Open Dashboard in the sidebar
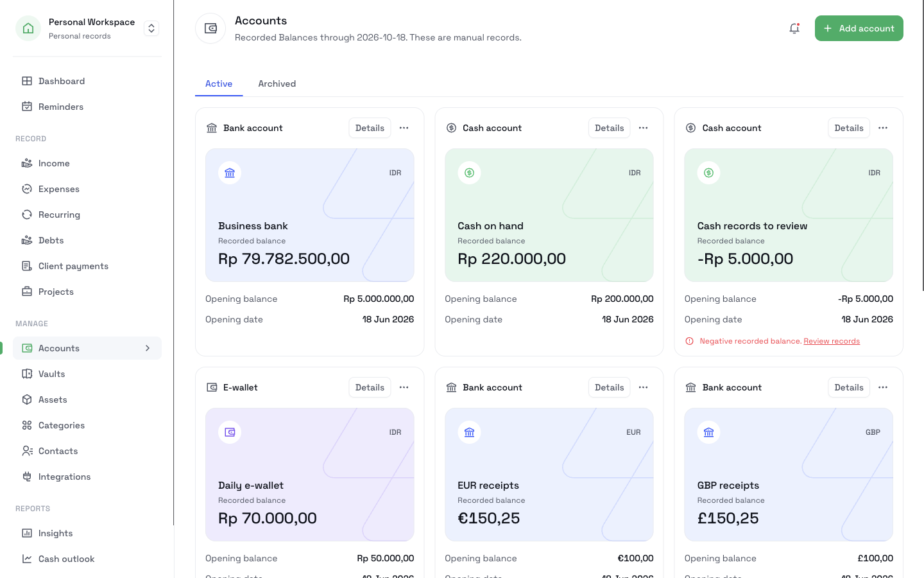The width and height of the screenshot is (924, 578). click(87, 81)
